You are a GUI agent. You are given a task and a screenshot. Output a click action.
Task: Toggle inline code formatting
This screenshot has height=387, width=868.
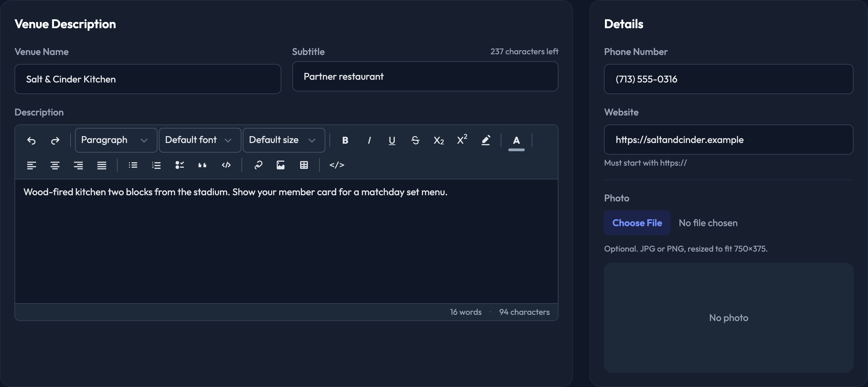(226, 165)
